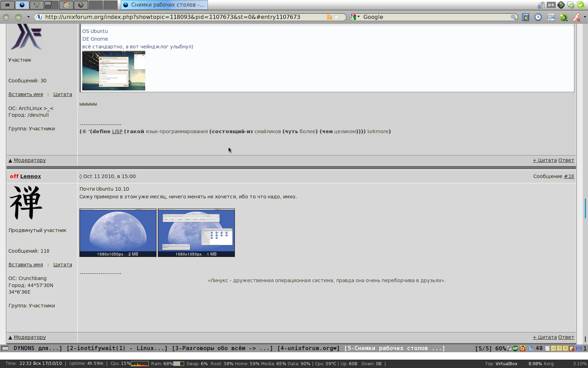Open the Gmail notifier mail icon

579,348
